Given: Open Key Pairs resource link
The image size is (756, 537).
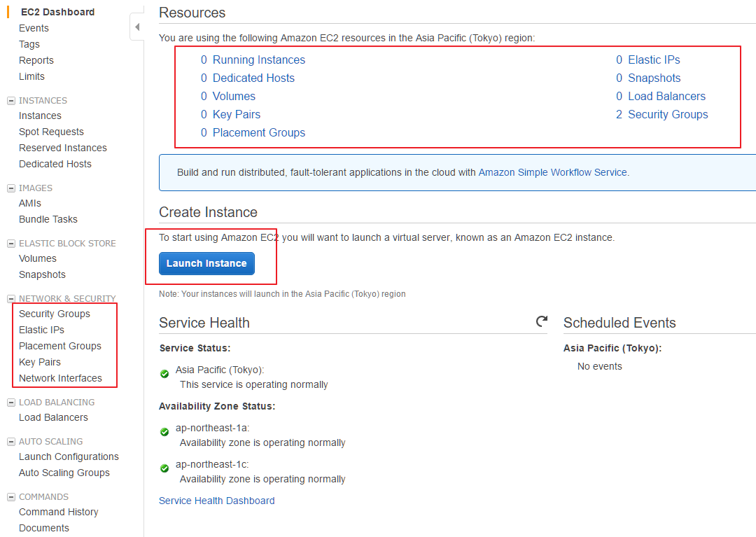Looking at the screenshot, I should point(237,114).
